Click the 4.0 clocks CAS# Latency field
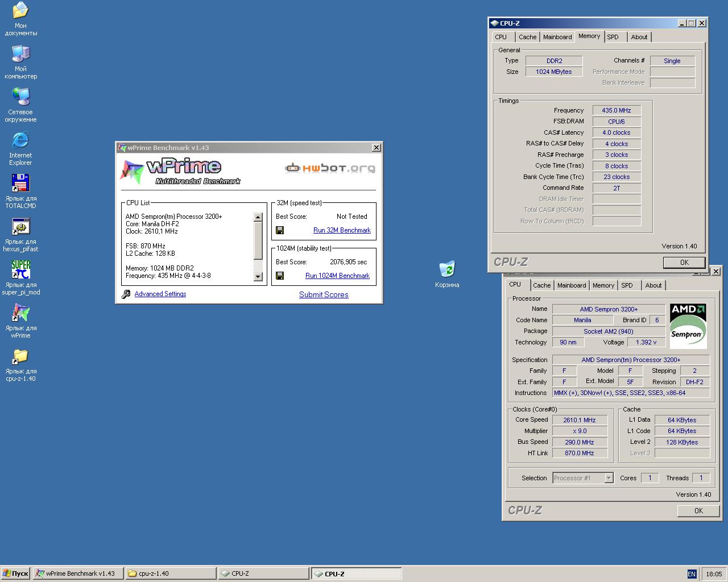Image resolution: width=728 pixels, height=582 pixels. pyautogui.click(x=617, y=132)
